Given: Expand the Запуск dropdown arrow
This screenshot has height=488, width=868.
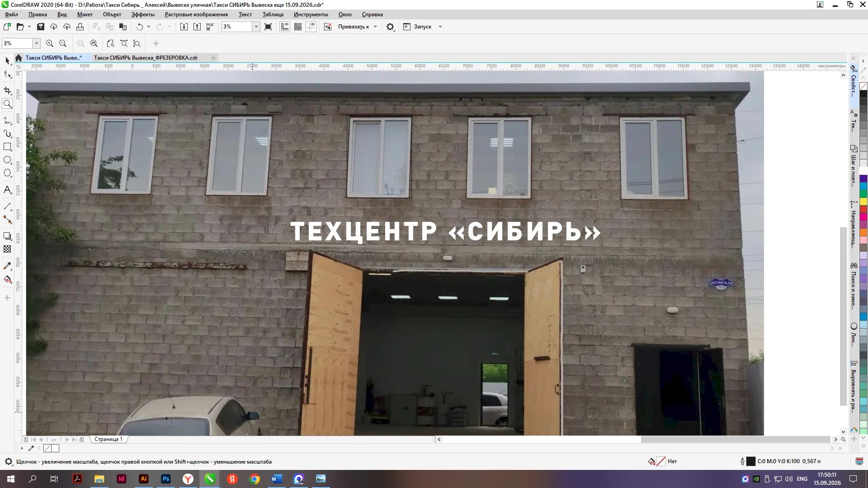Looking at the screenshot, I should (x=440, y=27).
